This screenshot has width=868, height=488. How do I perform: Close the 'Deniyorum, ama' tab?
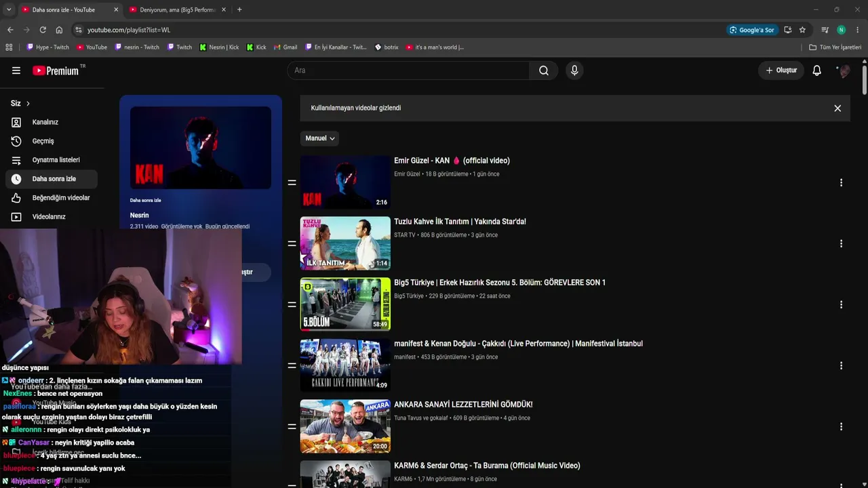point(224,9)
